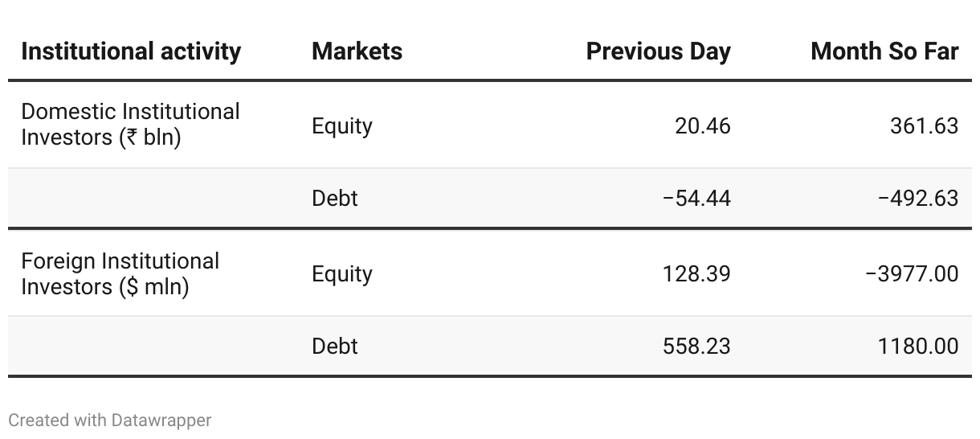
Task: Click the 20.46 Previous Day value
Action: coord(696,125)
